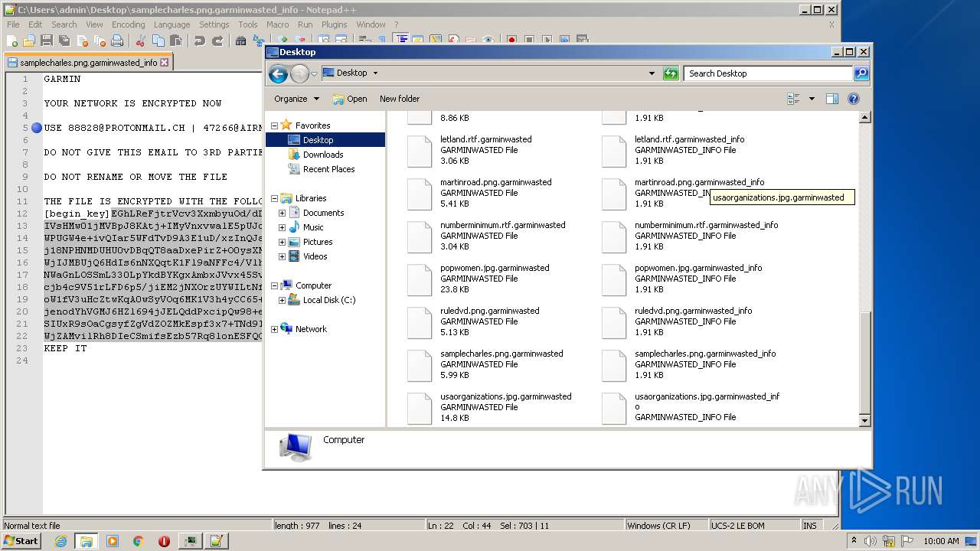Click the Save icon in Notepad++ toolbar
Screen dimensions: 980x551
(47, 41)
